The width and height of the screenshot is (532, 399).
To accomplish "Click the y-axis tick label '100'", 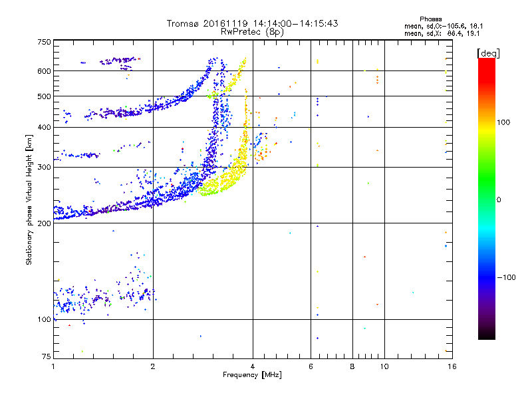I will coord(44,319).
